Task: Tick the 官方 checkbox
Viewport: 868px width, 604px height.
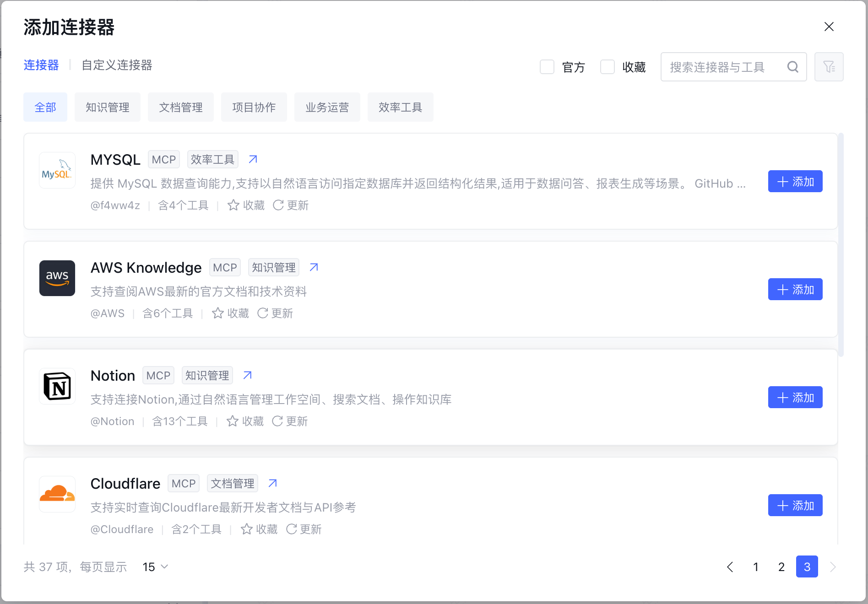Action: pos(547,67)
